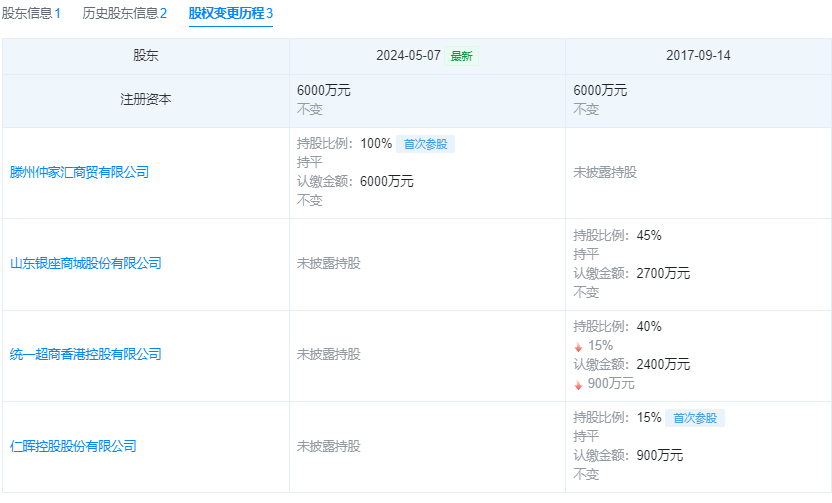Click 认缴金额 2700万元 value
This screenshot has width=832, height=503.
[x=663, y=273]
